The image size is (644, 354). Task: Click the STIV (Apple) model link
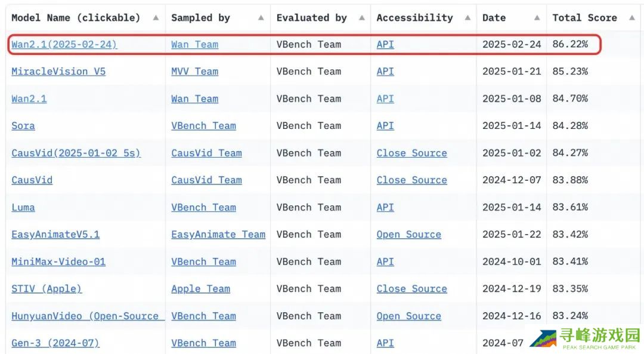click(x=47, y=289)
